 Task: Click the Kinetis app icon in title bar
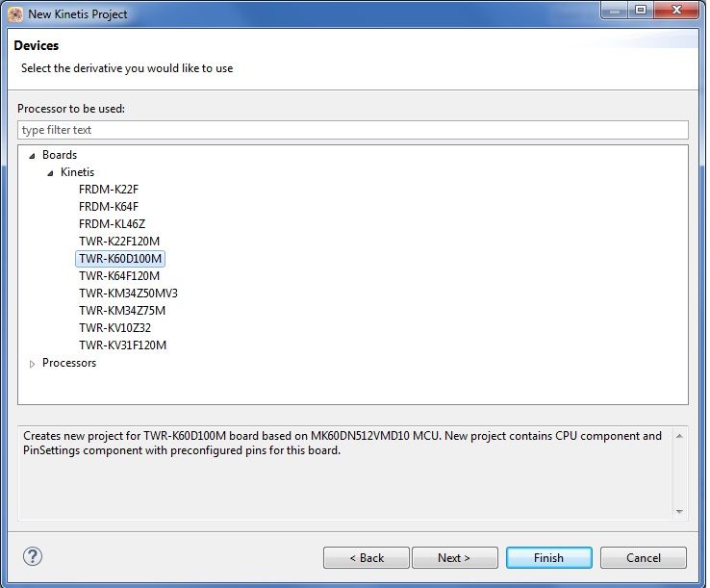click(x=15, y=14)
